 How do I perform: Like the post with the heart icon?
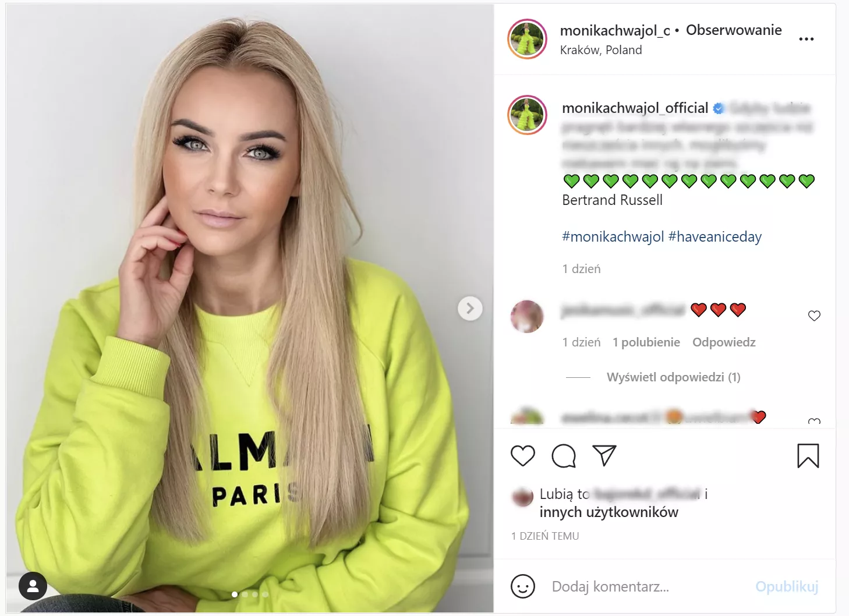[x=522, y=456]
